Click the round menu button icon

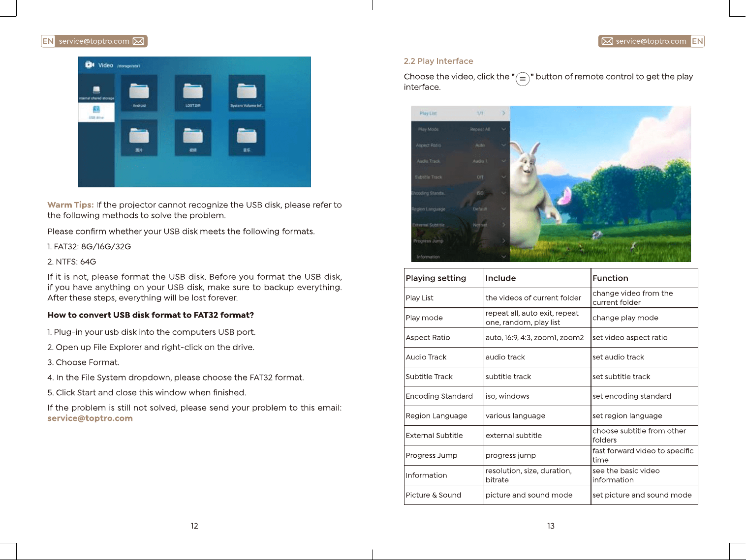point(523,79)
